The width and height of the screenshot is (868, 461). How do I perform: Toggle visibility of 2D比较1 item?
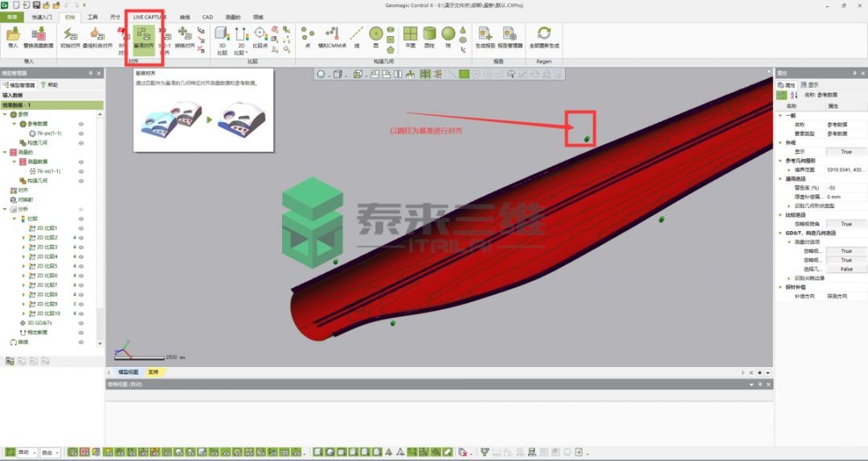click(81, 228)
